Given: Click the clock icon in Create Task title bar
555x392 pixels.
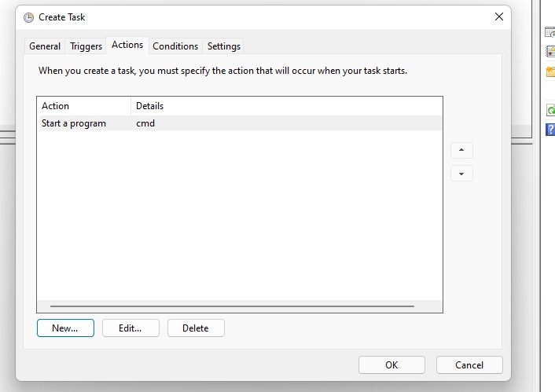Looking at the screenshot, I should (29, 16).
